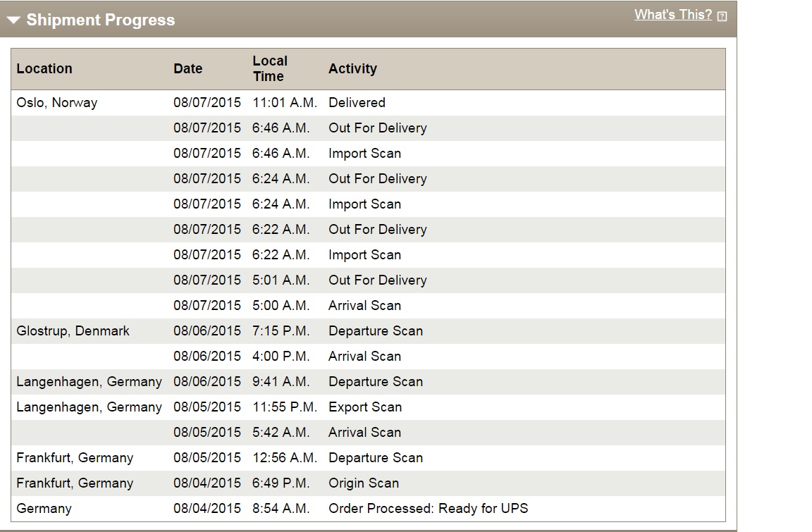The width and height of the screenshot is (812, 532).
Task: Click the Oslo, Norway location cell
Action: 57,102
